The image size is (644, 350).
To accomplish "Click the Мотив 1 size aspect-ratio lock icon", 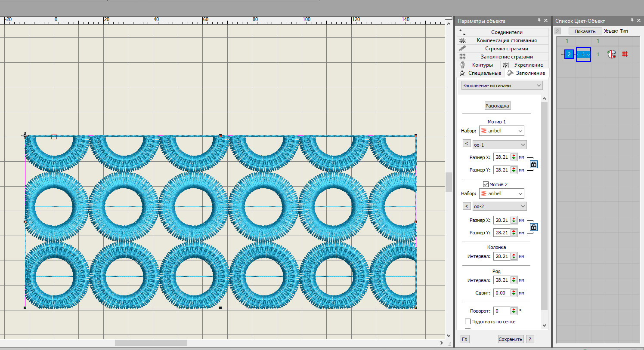I will (533, 164).
